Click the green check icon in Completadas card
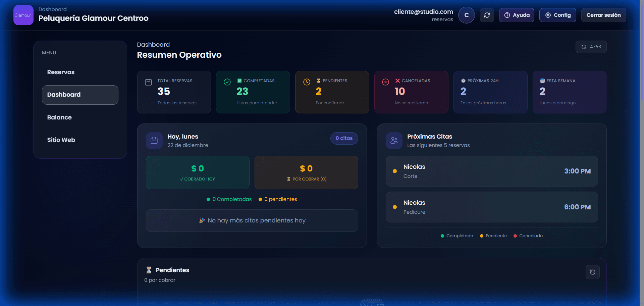 tap(227, 82)
